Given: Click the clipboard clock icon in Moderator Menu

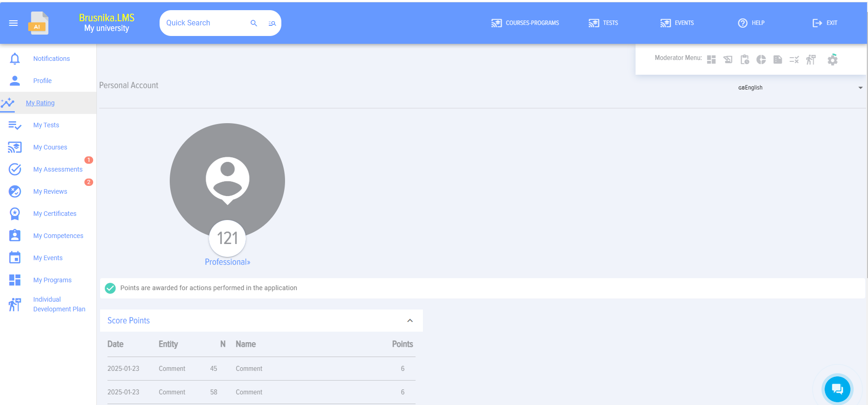Looking at the screenshot, I should coord(744,60).
